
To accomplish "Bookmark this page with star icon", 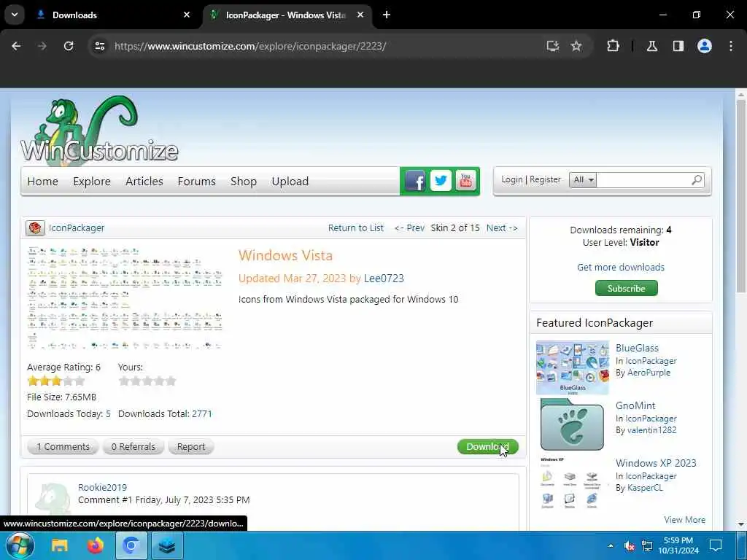I will pyautogui.click(x=576, y=46).
